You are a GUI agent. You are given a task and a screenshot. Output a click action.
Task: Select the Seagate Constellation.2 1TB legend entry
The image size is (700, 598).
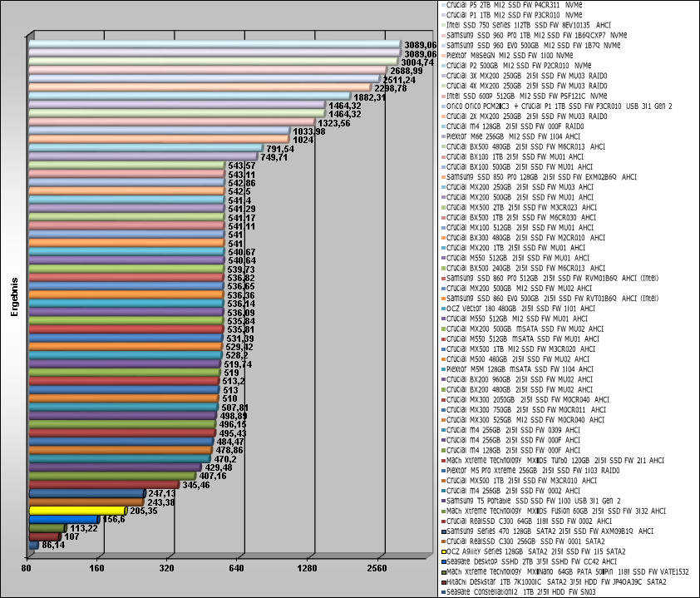point(520,592)
